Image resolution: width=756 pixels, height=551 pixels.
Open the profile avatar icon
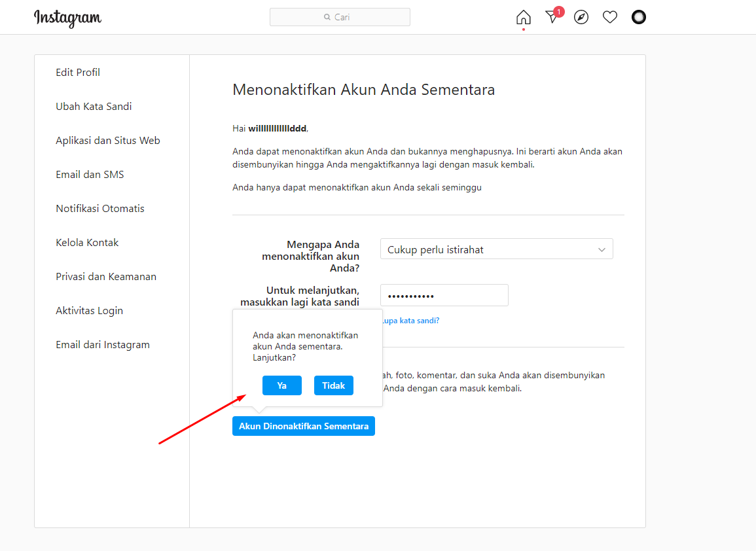[x=639, y=18]
